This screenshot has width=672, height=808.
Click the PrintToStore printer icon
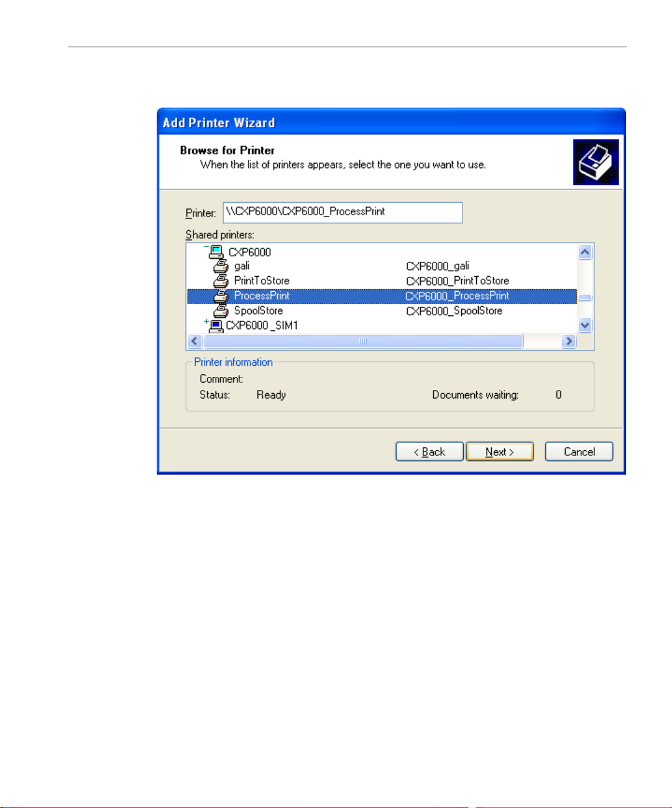pos(221,281)
